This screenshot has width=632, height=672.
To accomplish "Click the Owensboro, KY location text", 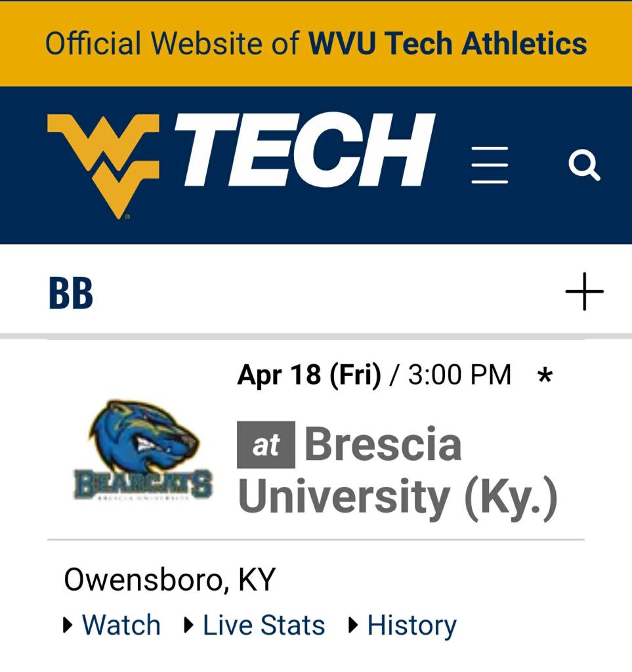I will pyautogui.click(x=169, y=579).
